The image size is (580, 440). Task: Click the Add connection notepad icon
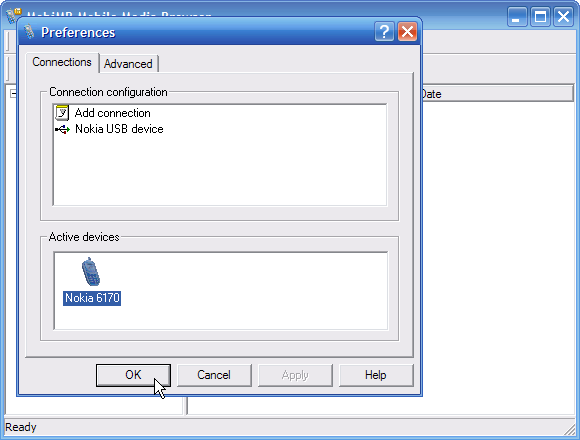point(62,113)
